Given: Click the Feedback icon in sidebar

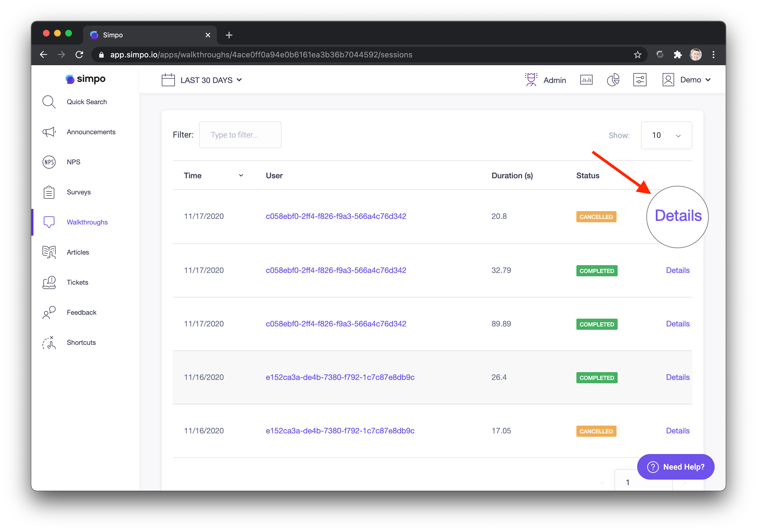Looking at the screenshot, I should tap(49, 312).
